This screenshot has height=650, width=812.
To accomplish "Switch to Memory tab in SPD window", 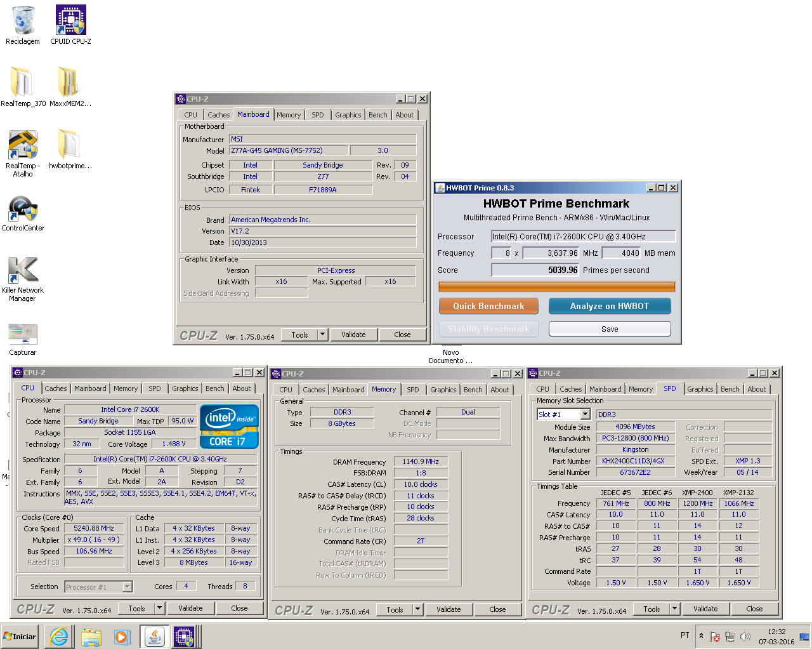I will coord(641,389).
